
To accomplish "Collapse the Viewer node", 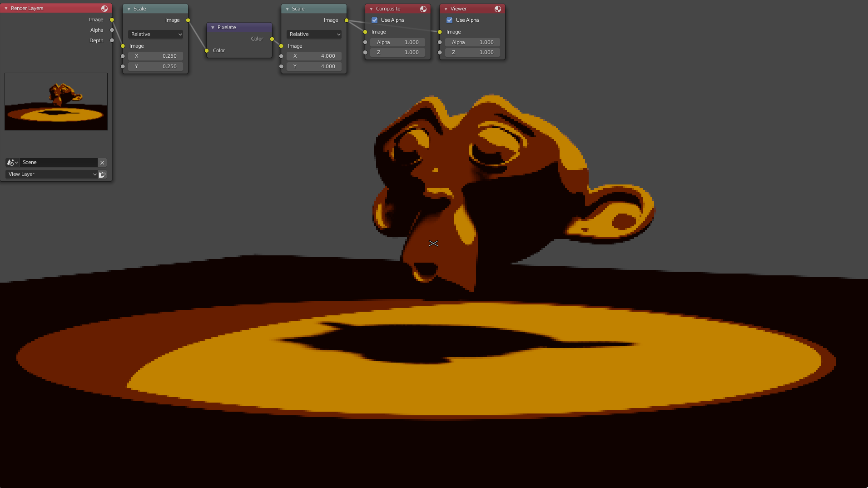I will click(x=446, y=9).
